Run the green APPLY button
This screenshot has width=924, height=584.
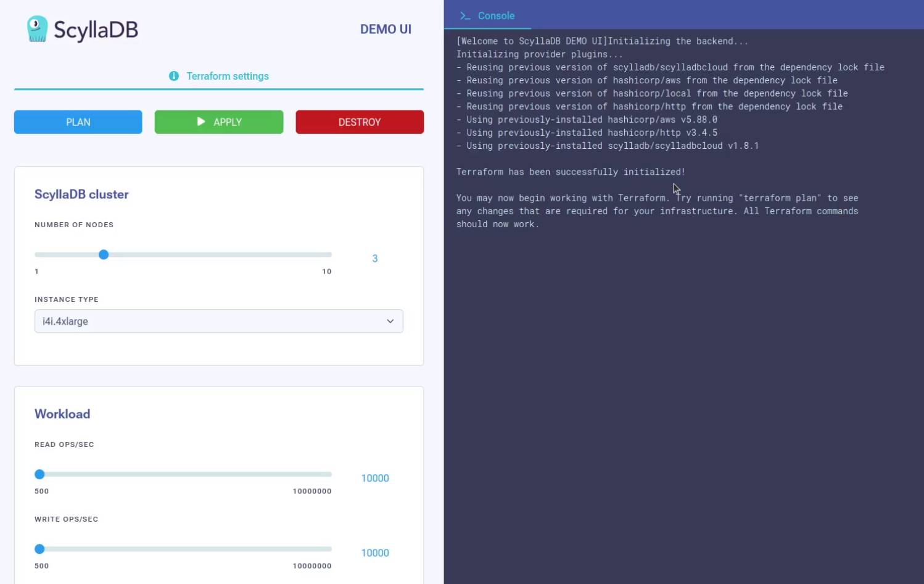(x=219, y=122)
